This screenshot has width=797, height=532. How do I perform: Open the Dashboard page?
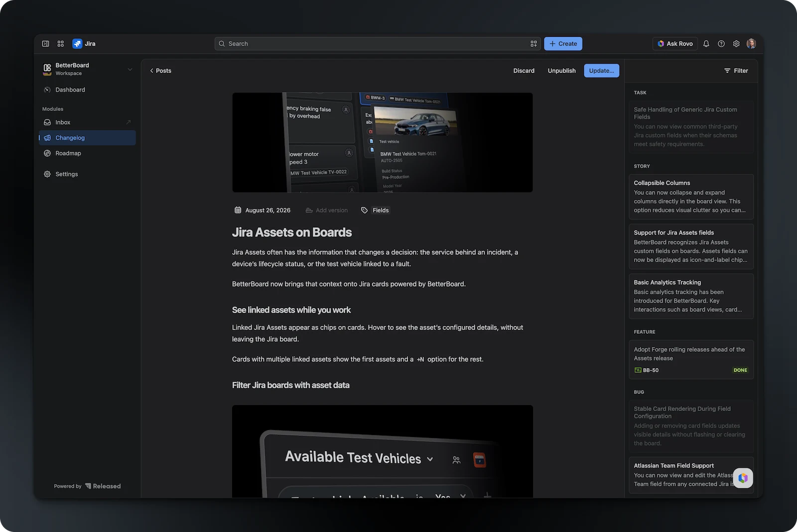pos(87,90)
